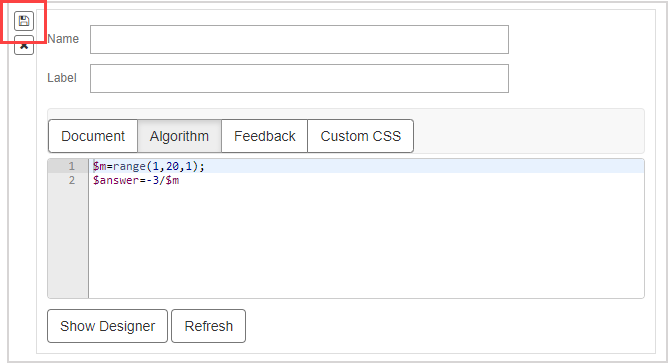Focus the Name input field
The image size is (668, 363).
coord(299,40)
